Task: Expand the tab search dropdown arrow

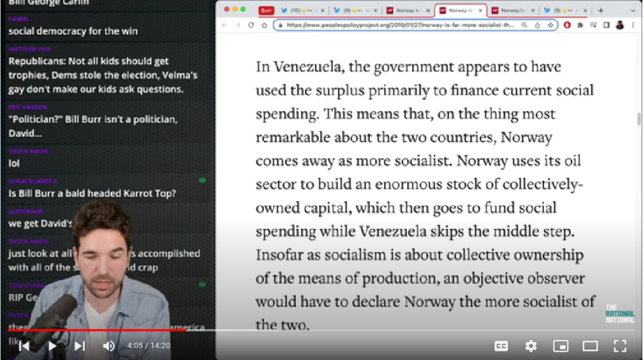Action: click(x=633, y=10)
